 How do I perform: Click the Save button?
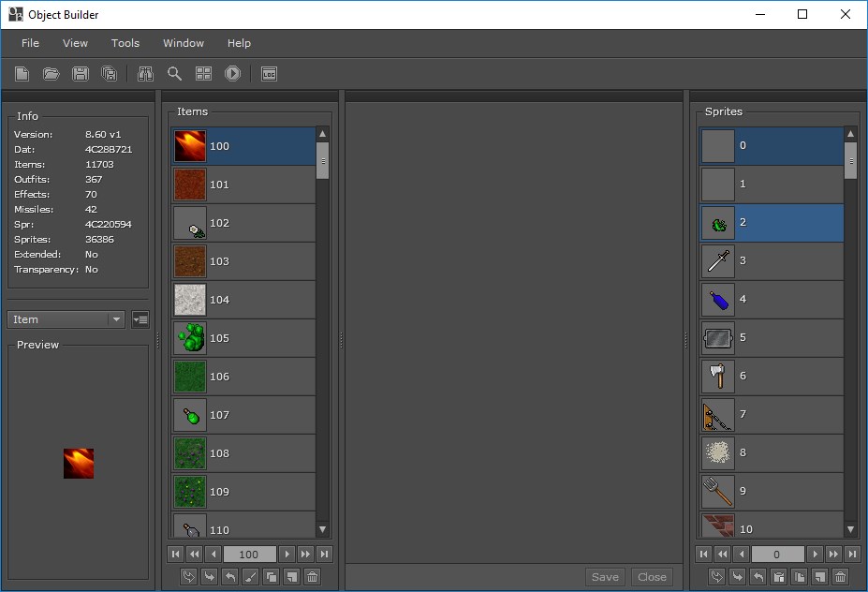605,577
